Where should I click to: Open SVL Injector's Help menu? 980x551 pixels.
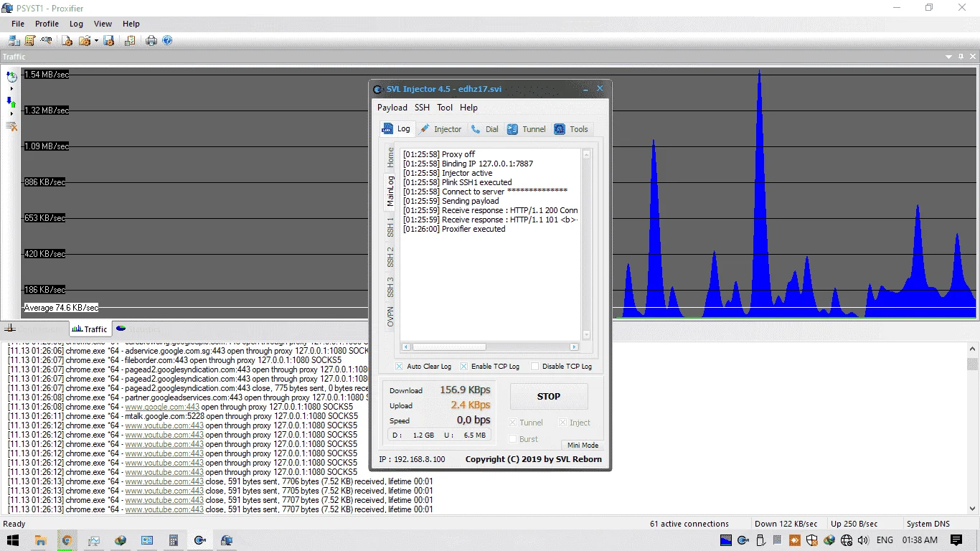coord(468,108)
